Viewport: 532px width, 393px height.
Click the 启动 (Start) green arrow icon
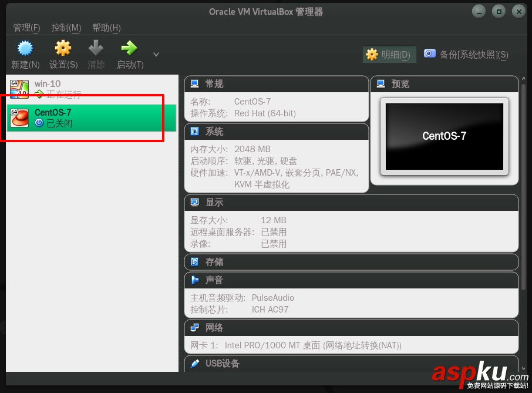pyautogui.click(x=129, y=48)
